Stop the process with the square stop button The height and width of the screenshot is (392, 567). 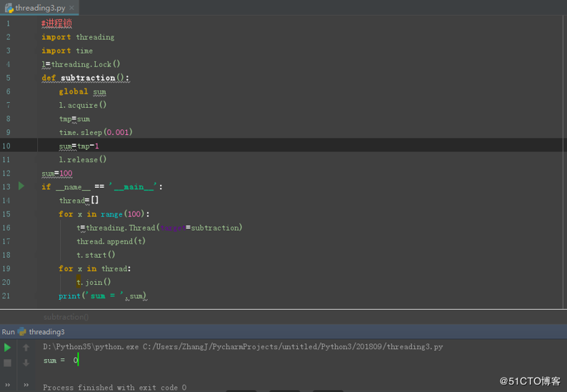[7, 363]
